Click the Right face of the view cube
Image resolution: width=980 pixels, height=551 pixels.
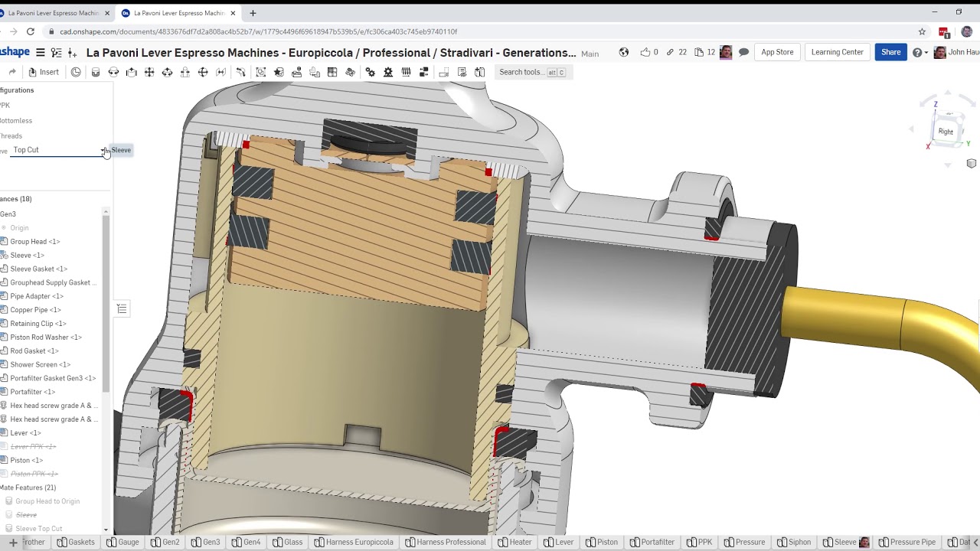(x=946, y=132)
